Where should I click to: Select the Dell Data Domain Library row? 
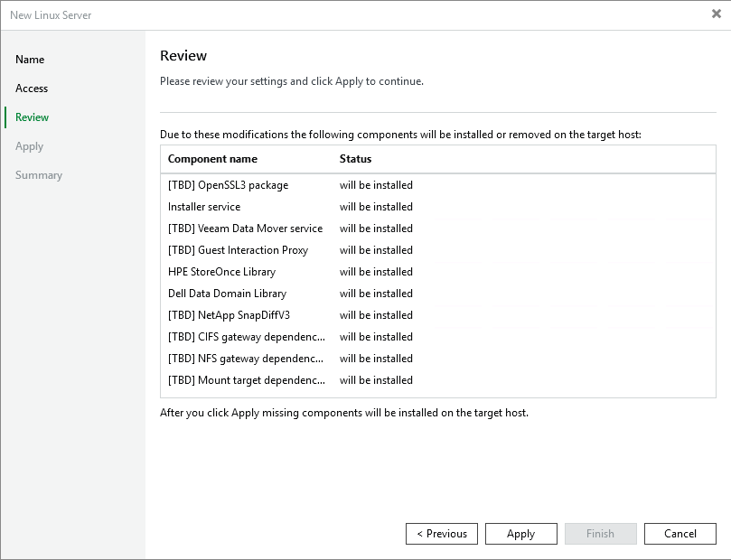click(227, 294)
